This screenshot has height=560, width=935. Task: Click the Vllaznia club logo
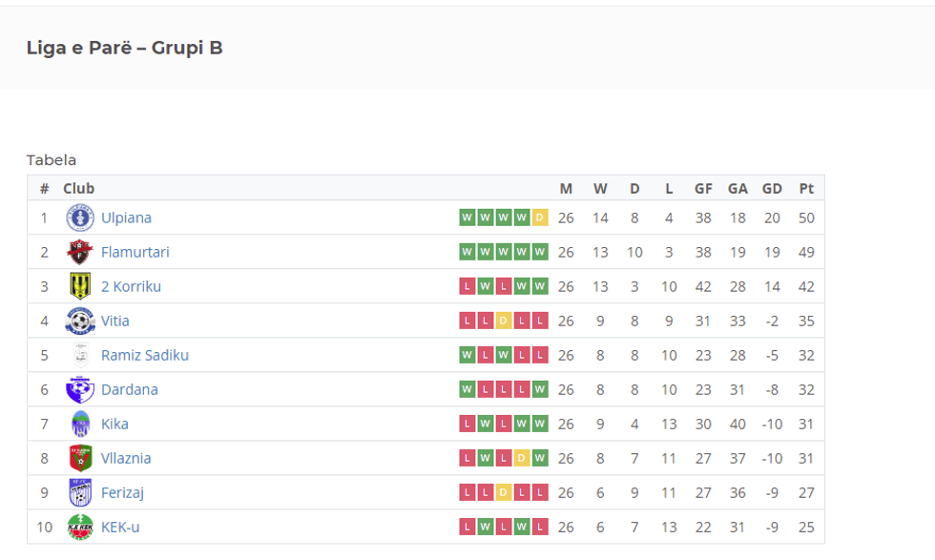click(x=80, y=458)
